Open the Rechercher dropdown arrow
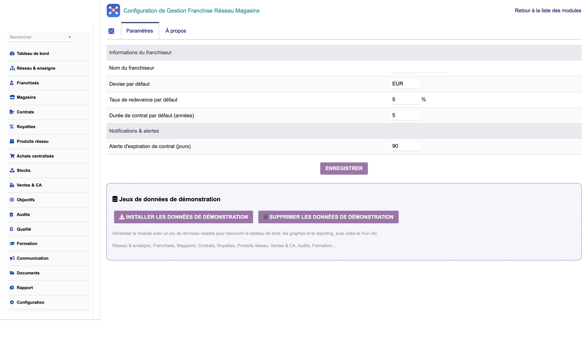Image resolution: width=588 pixels, height=364 pixels. pyautogui.click(x=69, y=37)
